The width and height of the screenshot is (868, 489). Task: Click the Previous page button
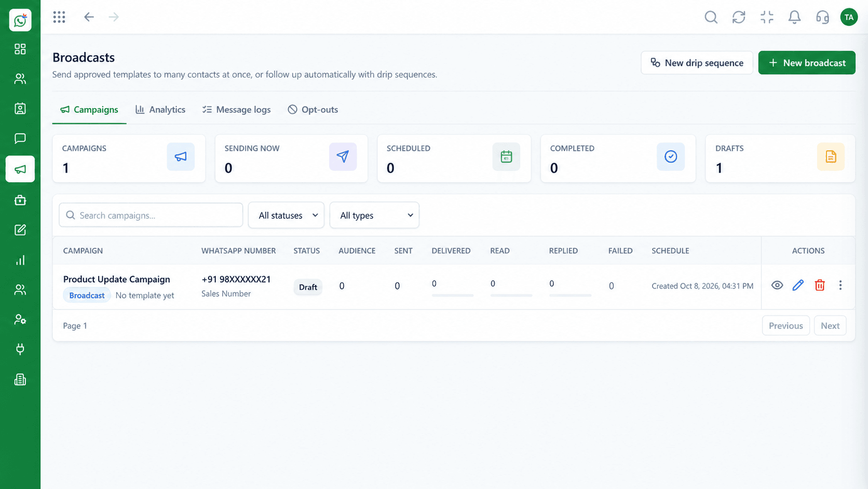point(785,326)
